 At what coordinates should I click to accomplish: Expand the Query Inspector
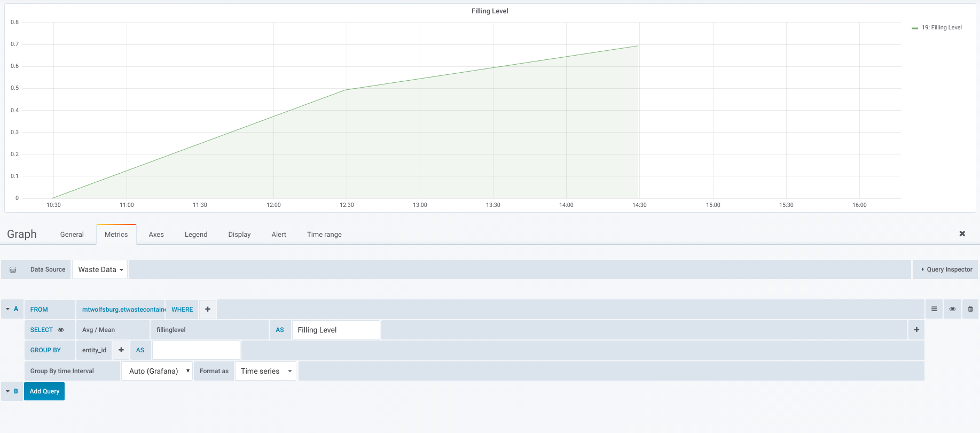point(946,270)
